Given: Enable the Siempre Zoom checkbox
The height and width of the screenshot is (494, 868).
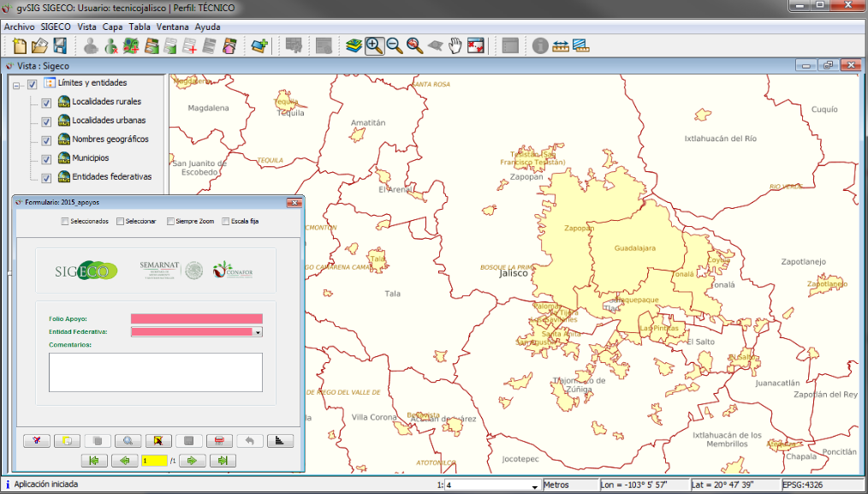Looking at the screenshot, I should (x=171, y=221).
